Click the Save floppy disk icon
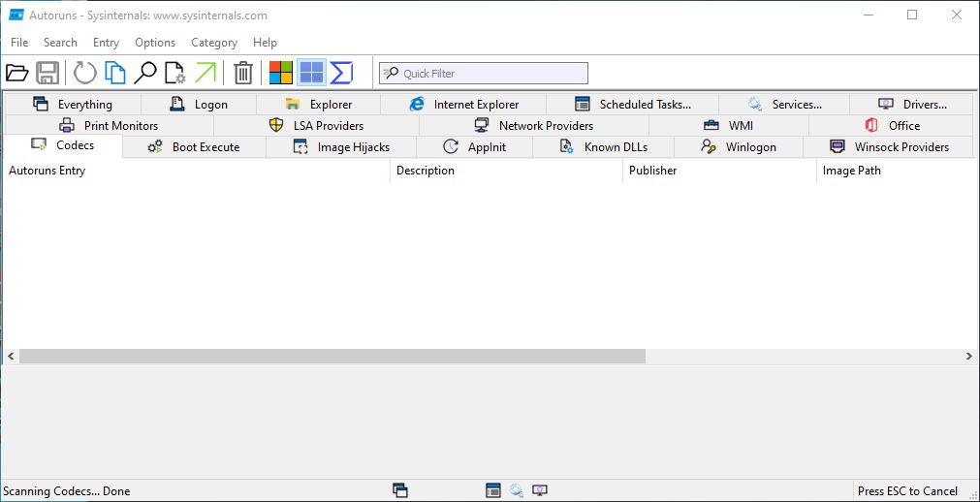Viewport: 980px width, 502px height. point(47,73)
